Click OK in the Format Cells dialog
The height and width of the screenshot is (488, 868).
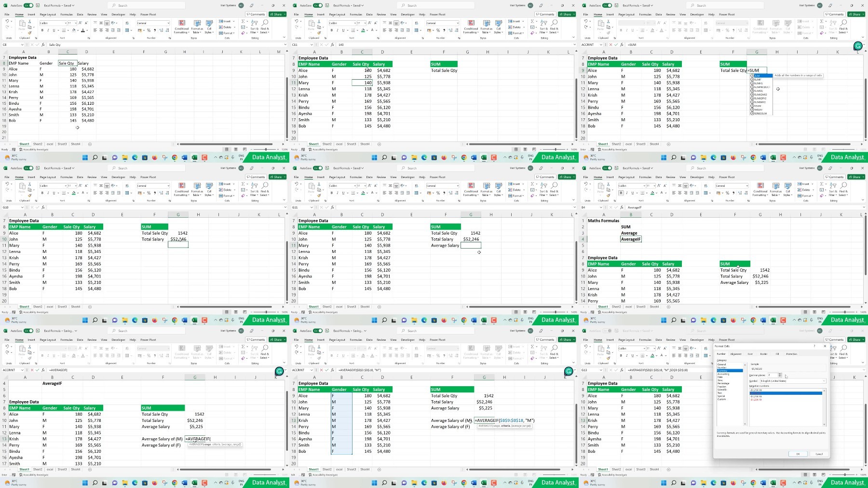798,454
